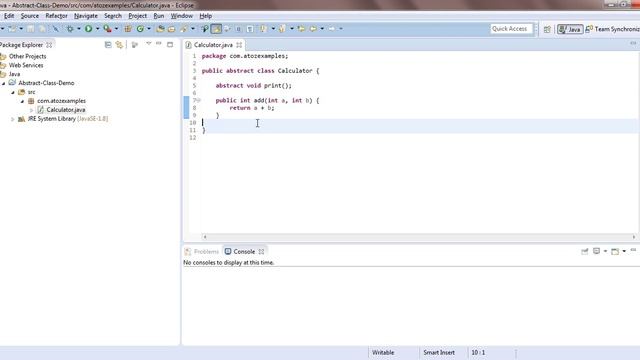The height and width of the screenshot is (360, 640).
Task: Expand the JRE System Library node
Action: pyautogui.click(x=13, y=119)
